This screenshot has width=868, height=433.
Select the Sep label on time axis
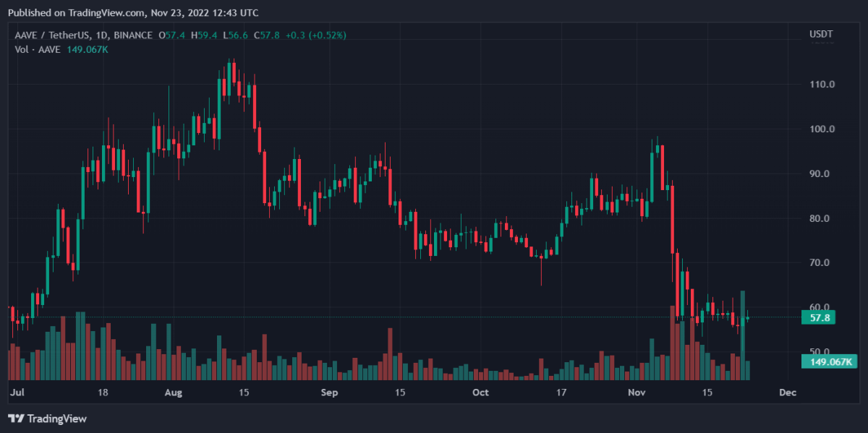tap(329, 393)
